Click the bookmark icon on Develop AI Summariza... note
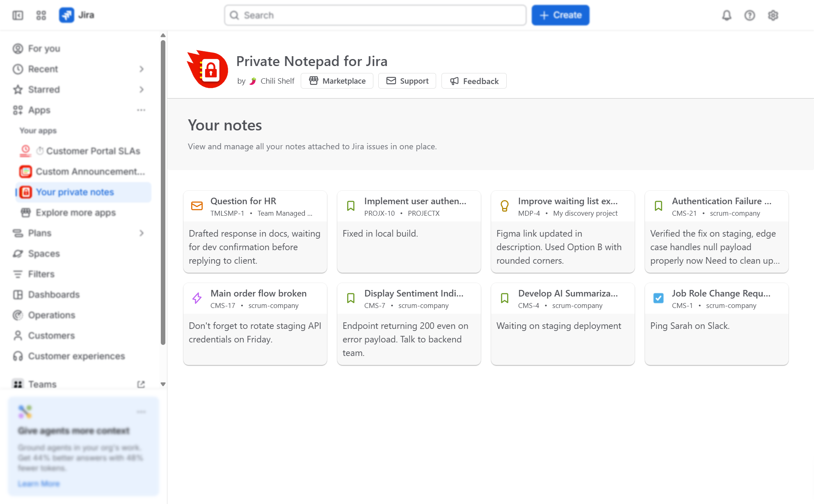The height and width of the screenshot is (504, 814). coord(505,298)
